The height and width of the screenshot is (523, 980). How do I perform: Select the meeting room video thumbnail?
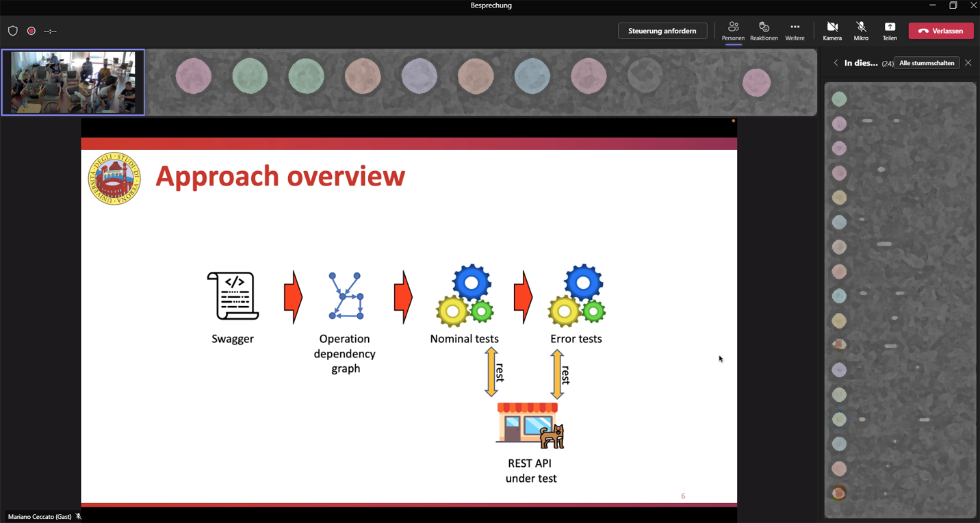click(73, 82)
